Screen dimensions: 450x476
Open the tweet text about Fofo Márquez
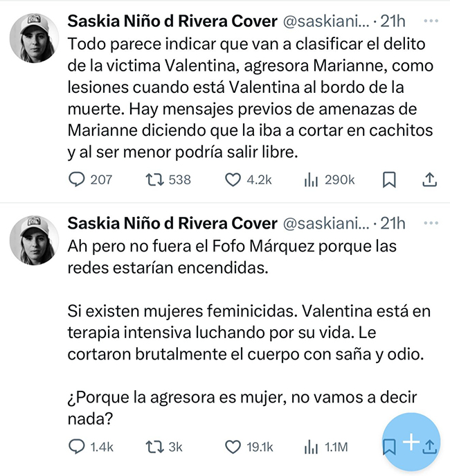click(228, 256)
